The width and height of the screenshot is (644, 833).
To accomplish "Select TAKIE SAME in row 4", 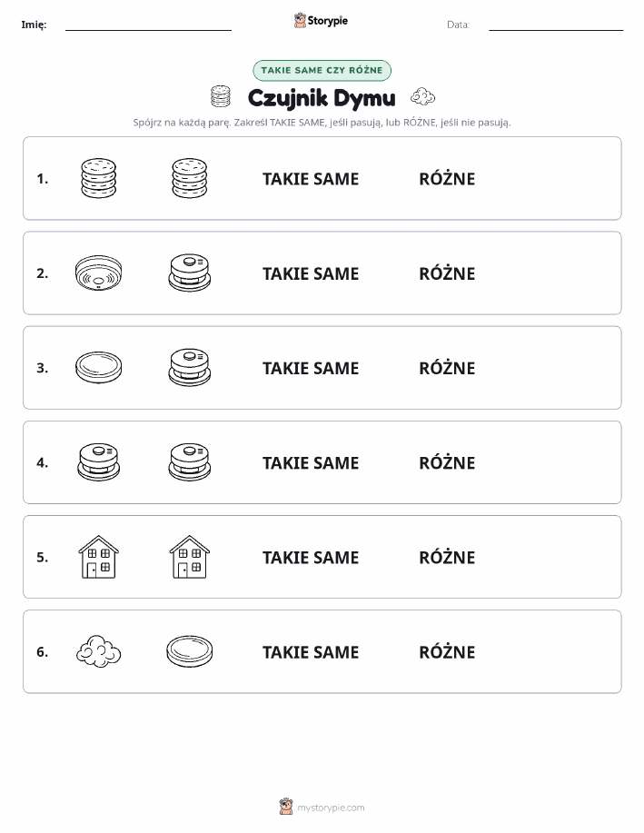I will pyautogui.click(x=311, y=462).
